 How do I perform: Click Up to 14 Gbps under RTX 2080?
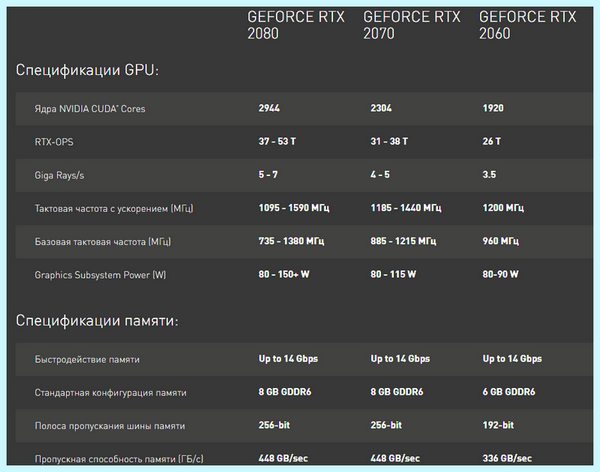pos(288,359)
